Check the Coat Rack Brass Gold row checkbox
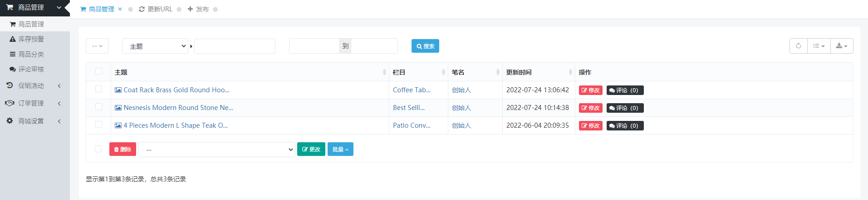Image resolution: width=868 pixels, height=200 pixels. point(98,89)
